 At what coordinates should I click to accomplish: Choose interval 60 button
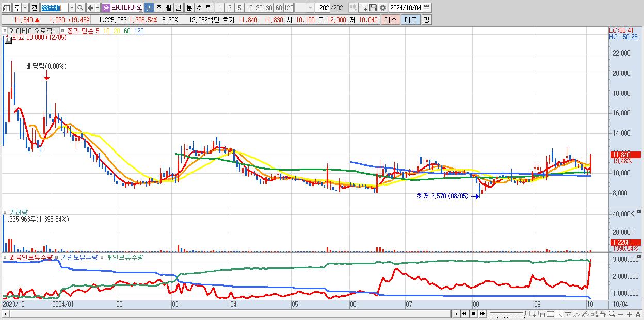point(279,8)
